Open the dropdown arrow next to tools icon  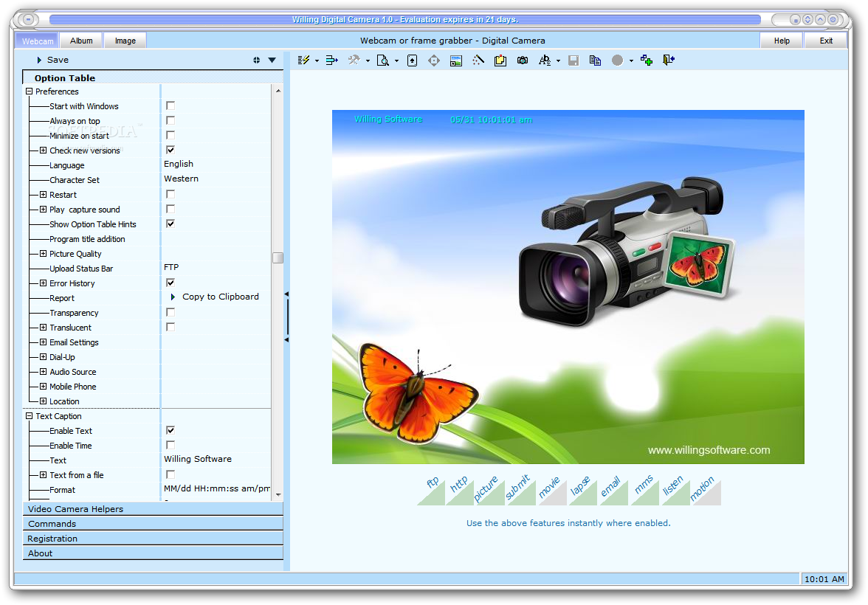[x=368, y=61]
